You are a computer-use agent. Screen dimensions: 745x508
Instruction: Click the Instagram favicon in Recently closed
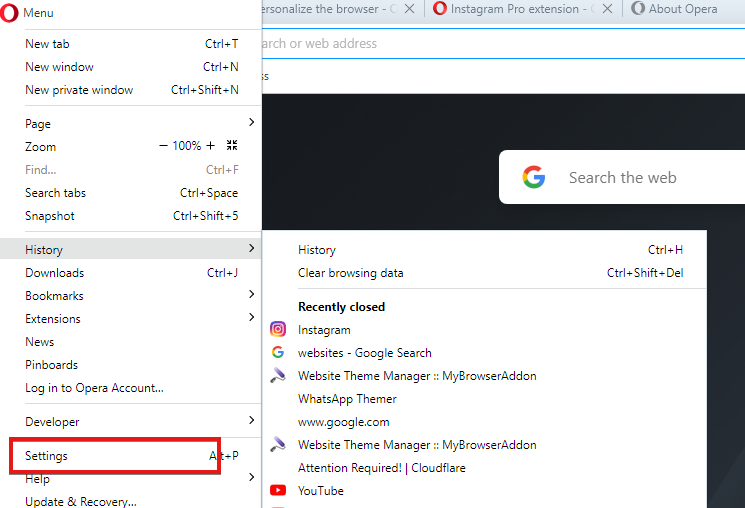pyautogui.click(x=278, y=329)
